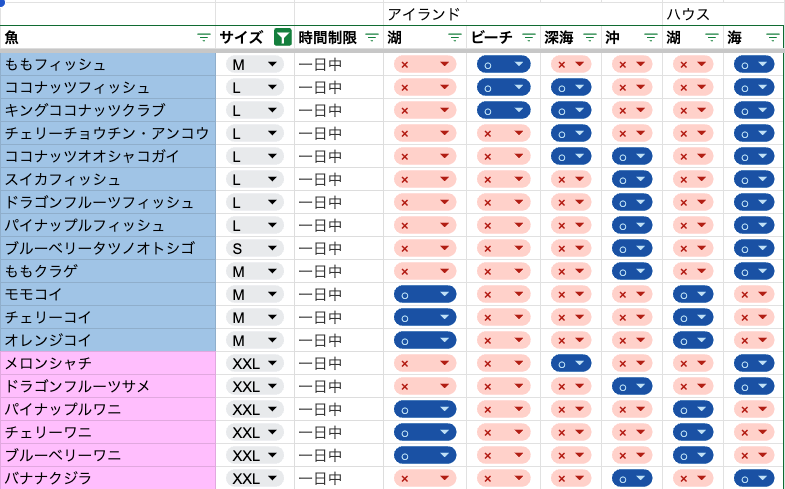
Task: Select the ももクラゲ cell
Action: (108, 271)
